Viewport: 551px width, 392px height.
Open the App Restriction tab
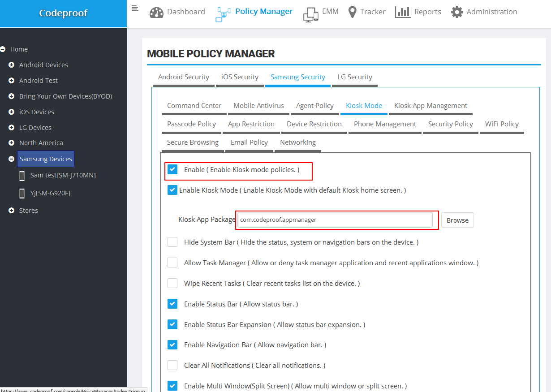(251, 124)
